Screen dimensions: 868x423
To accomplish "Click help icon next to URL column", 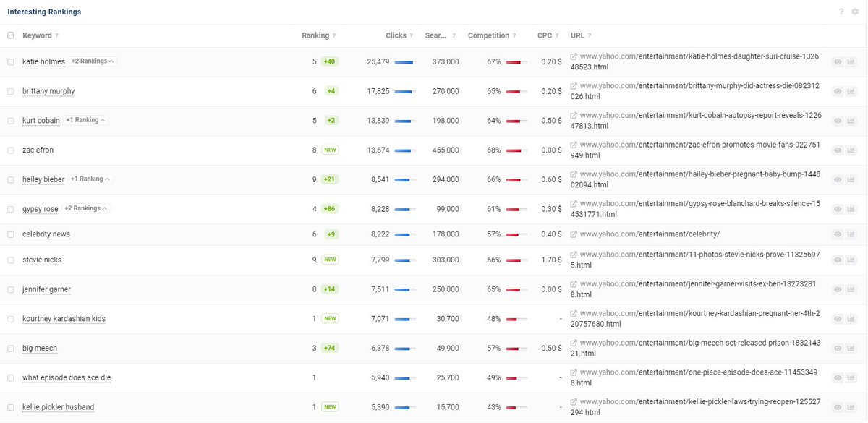I will click(590, 35).
